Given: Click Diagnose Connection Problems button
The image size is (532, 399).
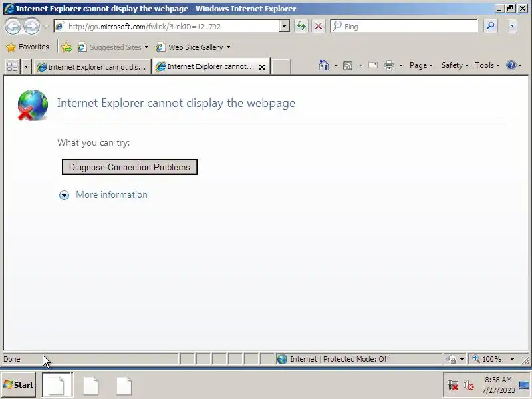Looking at the screenshot, I should (129, 167).
